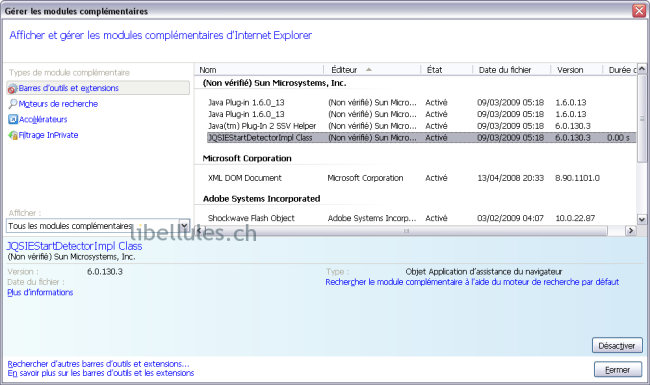Select Barres d'outils et extensions category
This screenshot has height=385, width=650.
coord(98,88)
